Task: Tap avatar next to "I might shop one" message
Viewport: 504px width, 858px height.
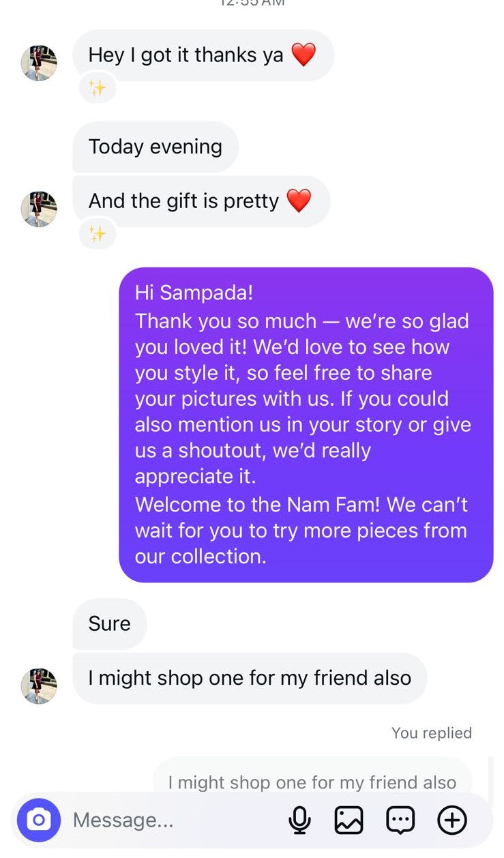Action: pos(39,686)
